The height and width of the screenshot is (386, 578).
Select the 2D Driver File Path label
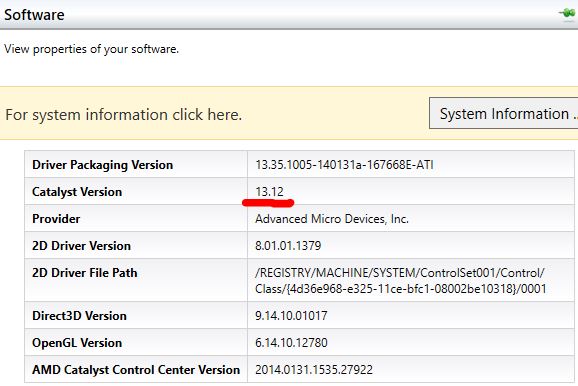[84, 273]
